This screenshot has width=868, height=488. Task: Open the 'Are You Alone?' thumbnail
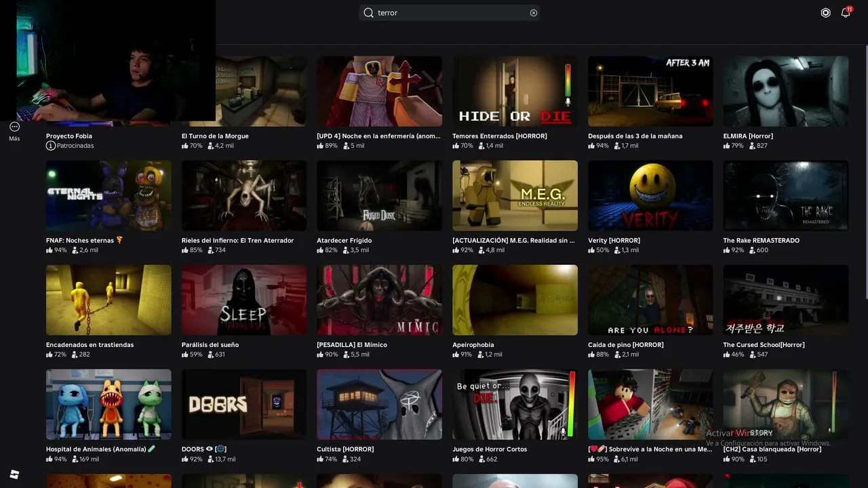coord(650,300)
